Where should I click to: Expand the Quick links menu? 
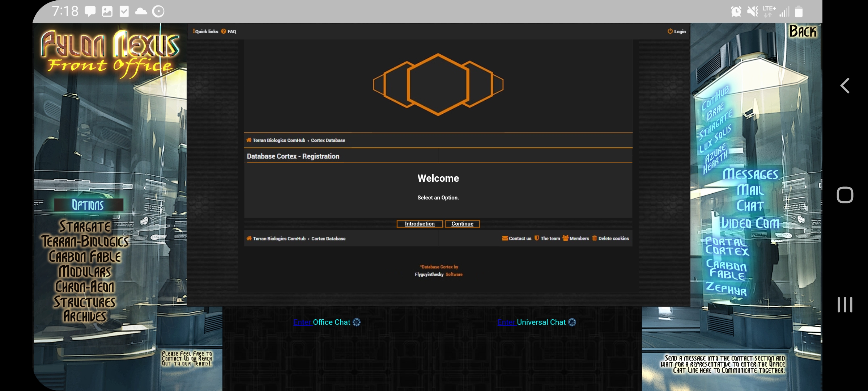click(x=205, y=31)
